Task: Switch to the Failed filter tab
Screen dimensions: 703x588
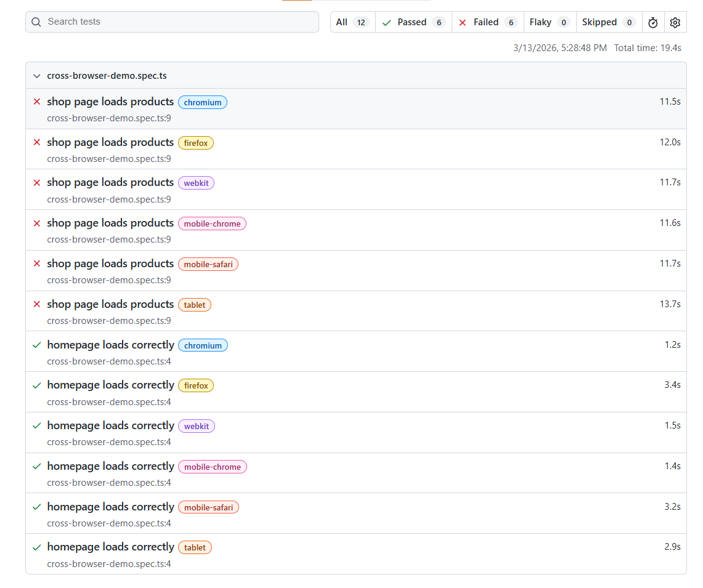Action: point(487,22)
